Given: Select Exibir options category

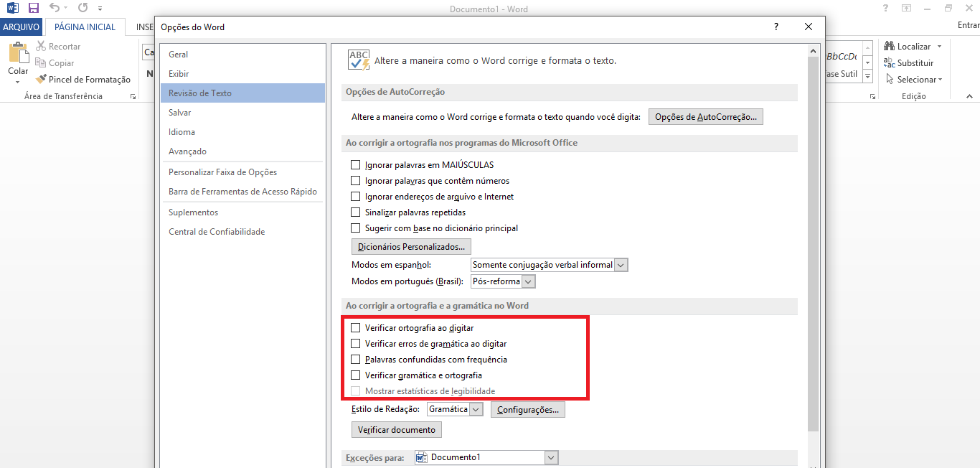Looking at the screenshot, I should pyautogui.click(x=243, y=74).
